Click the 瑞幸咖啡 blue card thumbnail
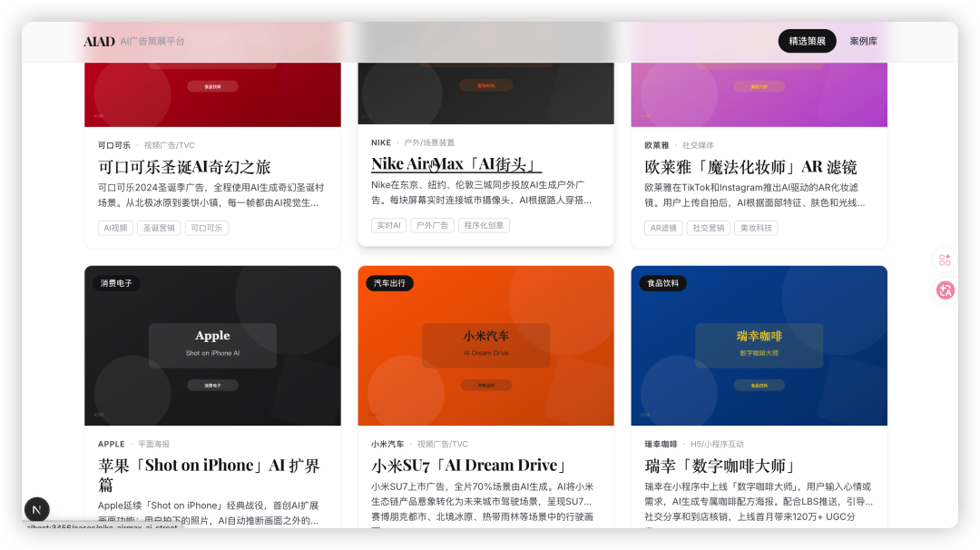Viewport: 980px width, 550px height. pos(759,346)
